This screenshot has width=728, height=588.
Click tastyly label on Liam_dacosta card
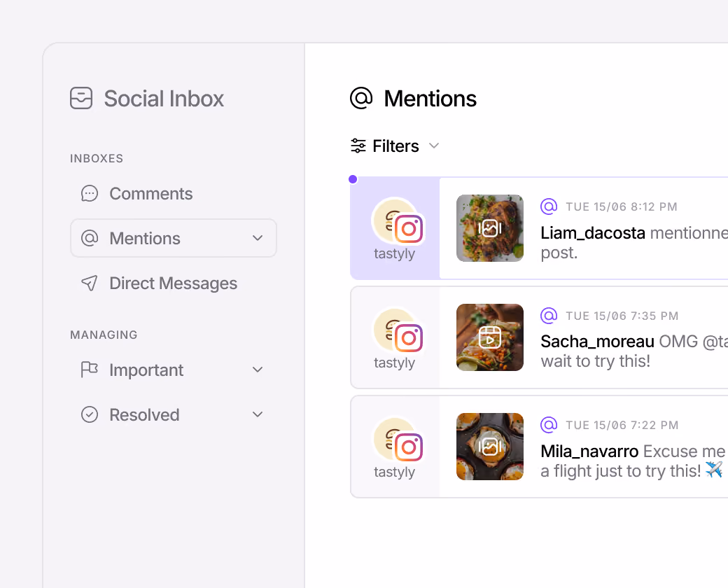(x=394, y=253)
